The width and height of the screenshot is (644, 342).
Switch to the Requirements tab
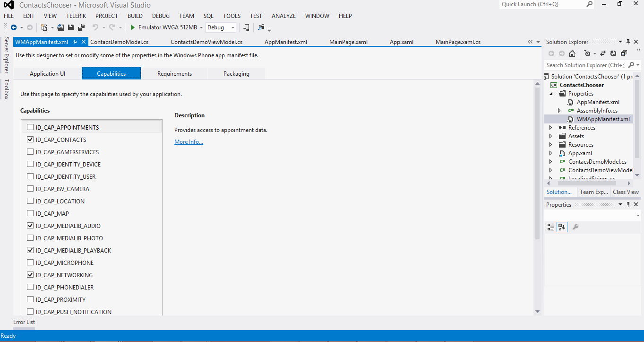click(174, 73)
